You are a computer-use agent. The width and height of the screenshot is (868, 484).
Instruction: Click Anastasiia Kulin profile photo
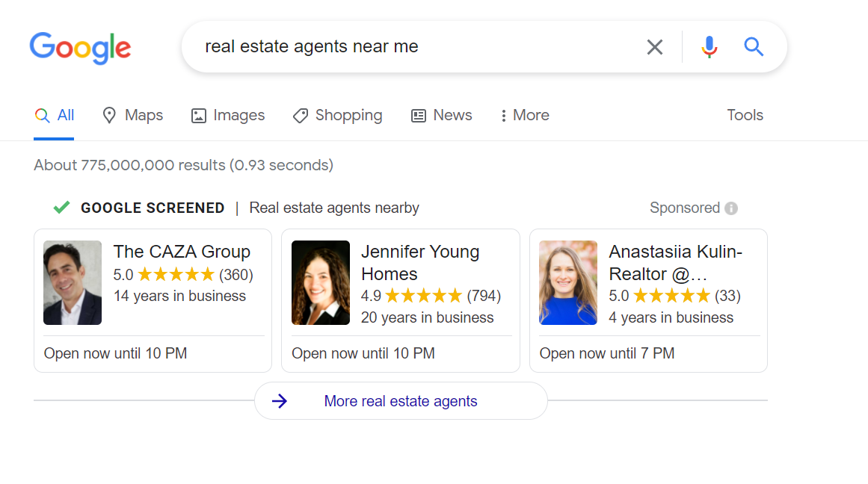(x=568, y=282)
